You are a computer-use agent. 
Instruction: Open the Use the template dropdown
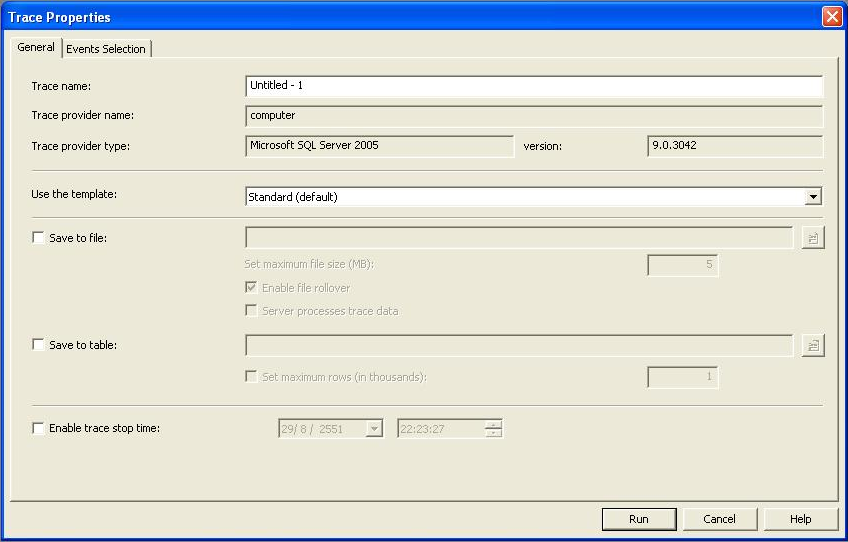click(x=813, y=197)
